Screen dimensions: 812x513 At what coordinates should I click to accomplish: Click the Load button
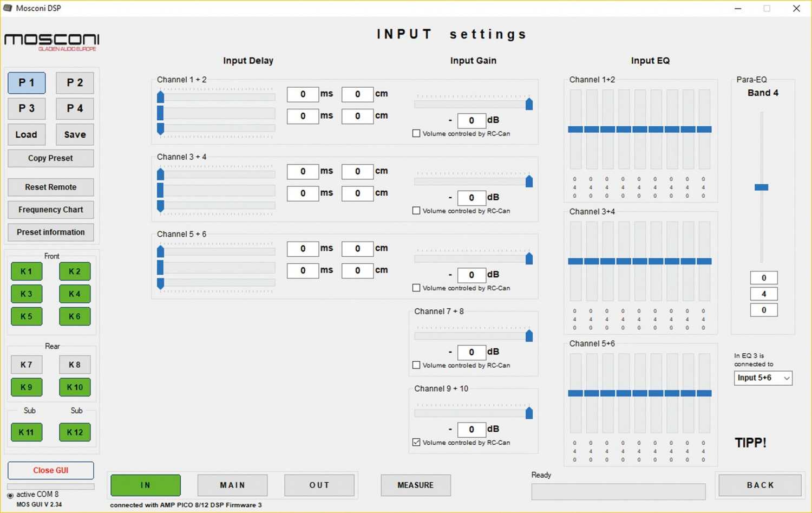point(27,134)
